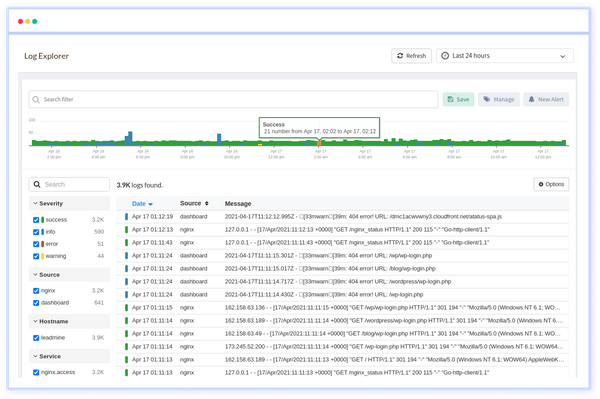Image resolution: width=600 pixels, height=399 pixels.
Task: Click the Log Explorer page title
Action: (x=46, y=56)
